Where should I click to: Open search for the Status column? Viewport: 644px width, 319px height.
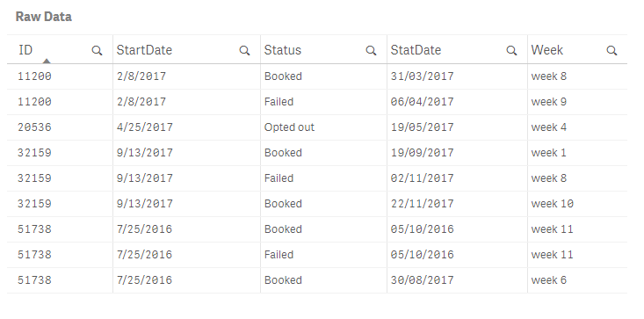[x=371, y=50]
